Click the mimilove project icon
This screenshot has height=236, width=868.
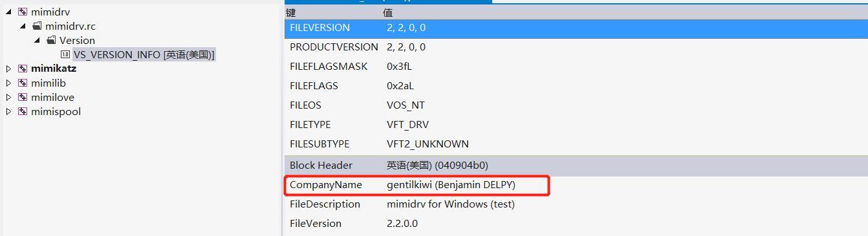pos(23,97)
